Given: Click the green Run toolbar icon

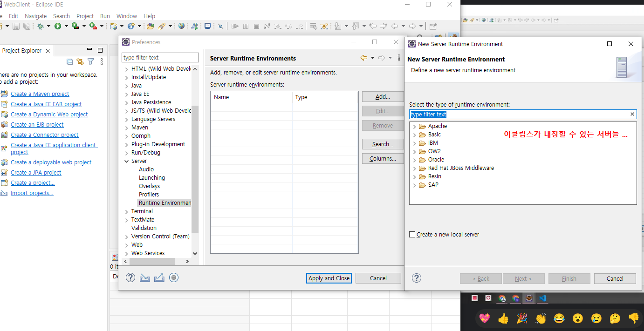Looking at the screenshot, I should [58, 27].
